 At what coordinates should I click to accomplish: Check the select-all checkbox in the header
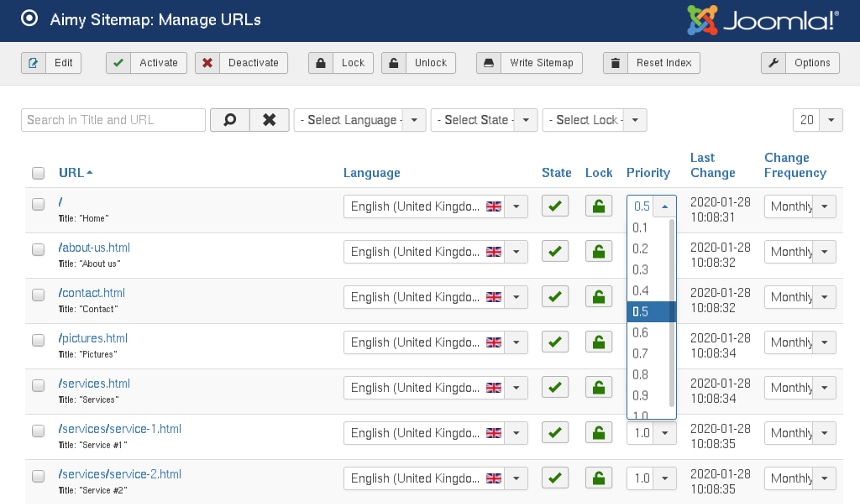[38, 173]
